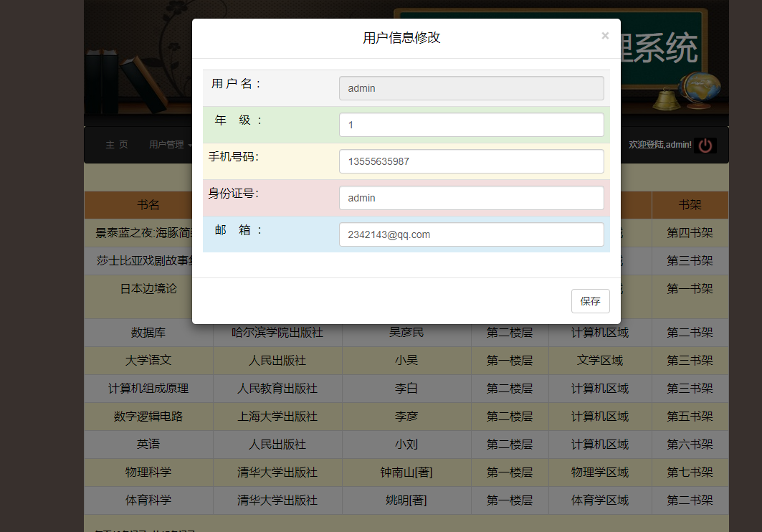The image size is (762, 532).
Task: Select the 数据库 book row
Action: coord(148,332)
